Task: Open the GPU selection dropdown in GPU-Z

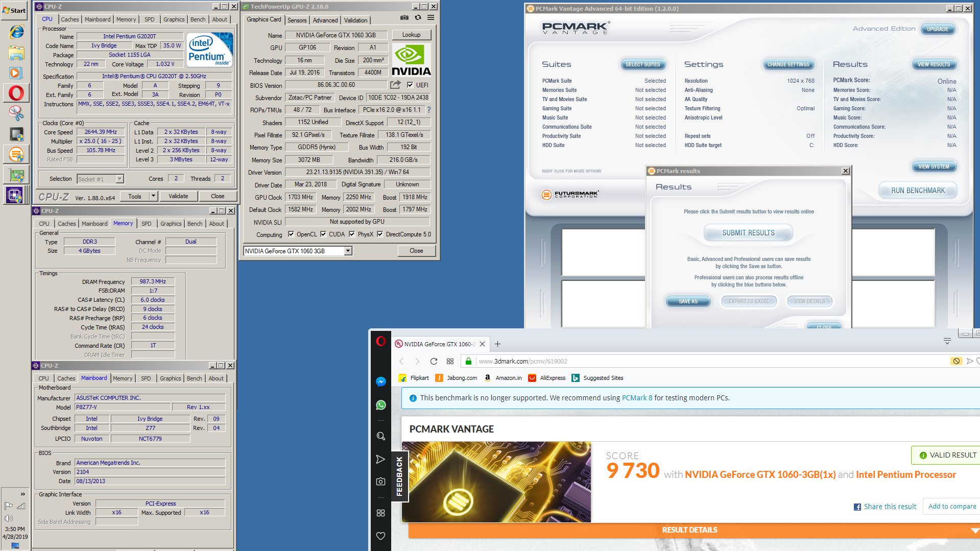Action: pos(348,251)
